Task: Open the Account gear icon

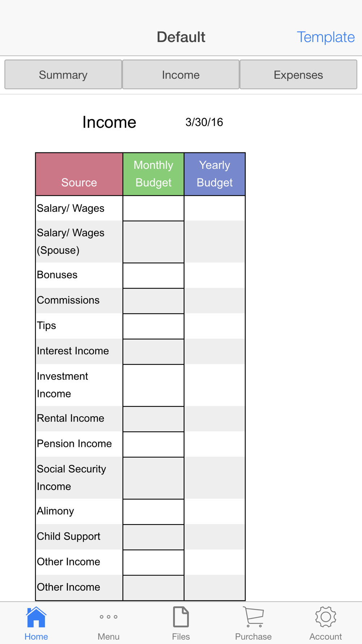Action: pyautogui.click(x=325, y=617)
